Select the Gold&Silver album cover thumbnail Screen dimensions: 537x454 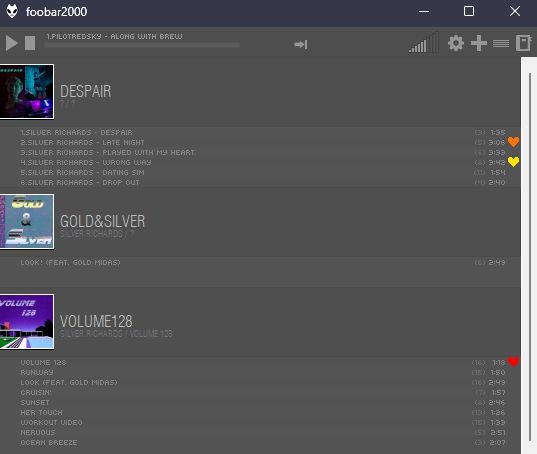pyautogui.click(x=27, y=222)
